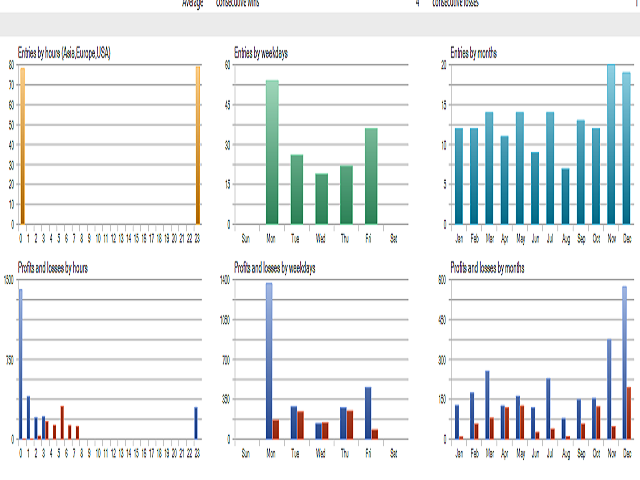Select the Dec bar in Entries by months
Viewport: 640px width, 480px height.
point(627,148)
